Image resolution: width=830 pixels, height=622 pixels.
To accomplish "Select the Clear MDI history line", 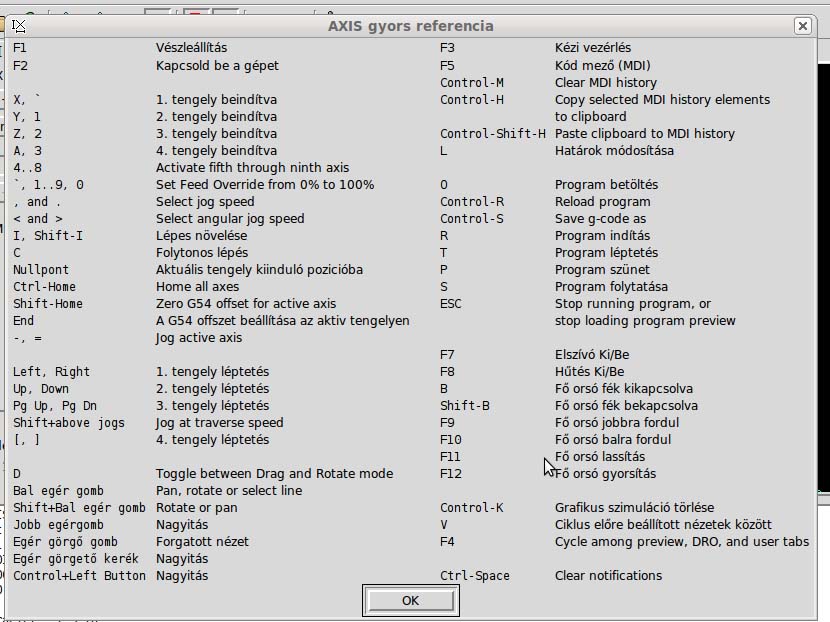I will [x=605, y=83].
